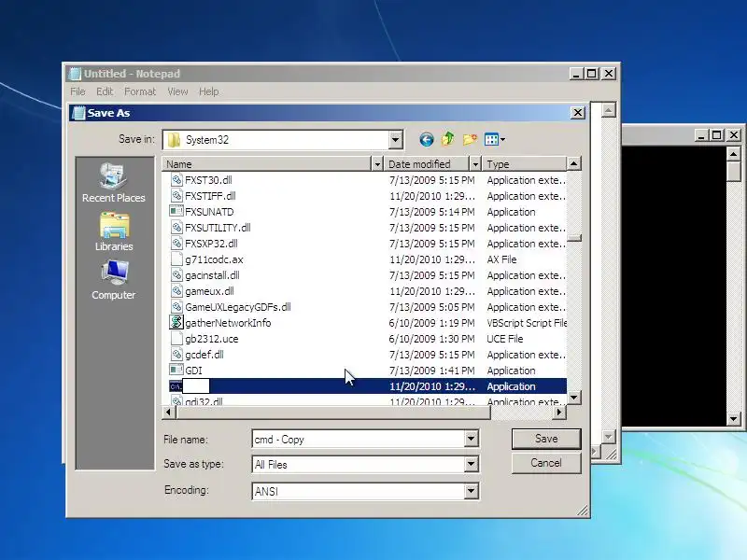Go up one folder level icon

coord(447,139)
